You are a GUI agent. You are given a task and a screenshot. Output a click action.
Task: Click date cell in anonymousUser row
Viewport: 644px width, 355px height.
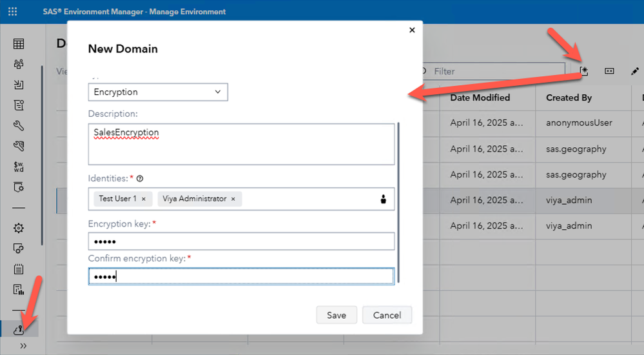(486, 123)
